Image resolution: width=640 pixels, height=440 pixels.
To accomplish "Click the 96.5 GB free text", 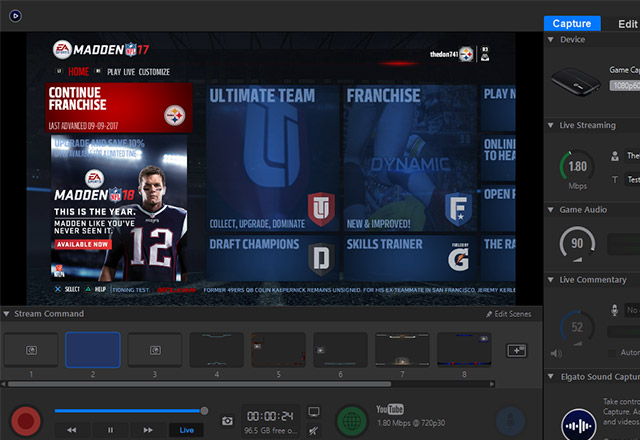I will (x=270, y=431).
